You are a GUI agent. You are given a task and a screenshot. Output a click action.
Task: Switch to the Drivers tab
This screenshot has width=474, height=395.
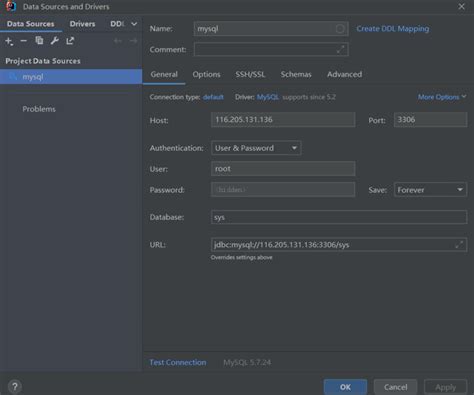coord(82,24)
